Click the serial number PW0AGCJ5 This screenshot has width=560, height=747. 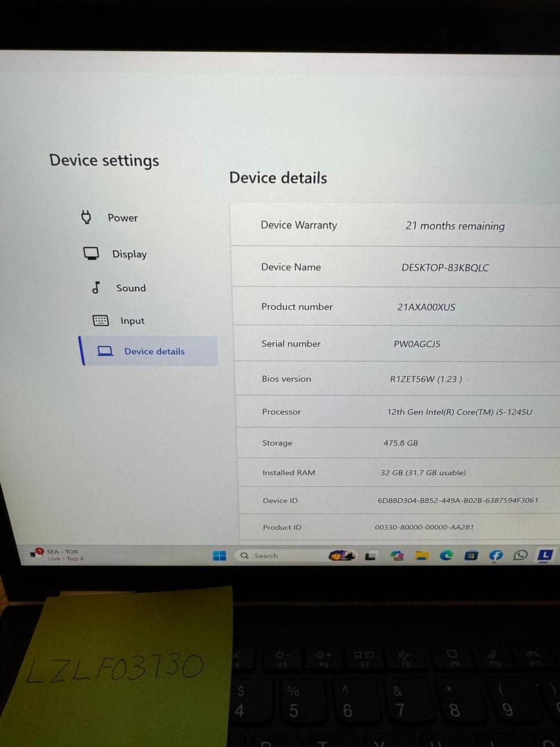click(x=417, y=344)
